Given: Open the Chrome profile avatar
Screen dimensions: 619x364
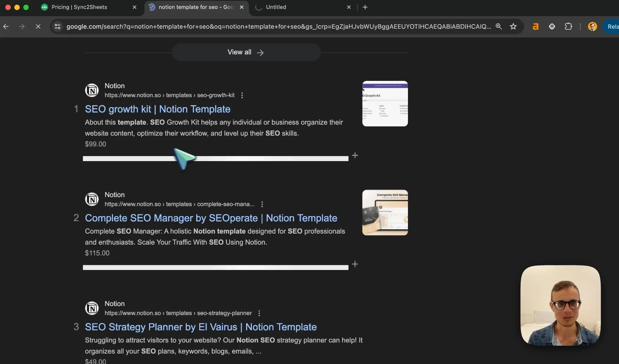Looking at the screenshot, I should pos(592,26).
